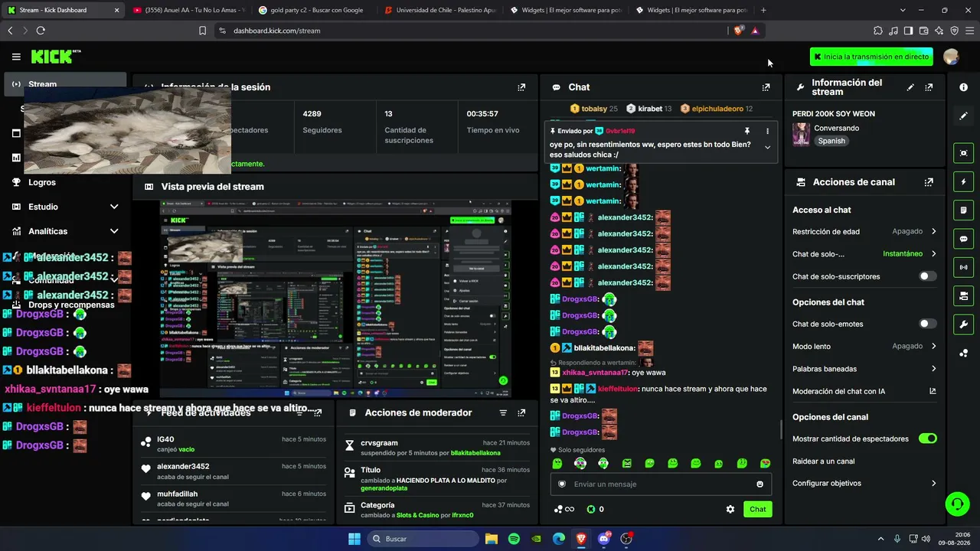Edit stream info with the pencil icon
The image size is (980, 551).
point(910,87)
